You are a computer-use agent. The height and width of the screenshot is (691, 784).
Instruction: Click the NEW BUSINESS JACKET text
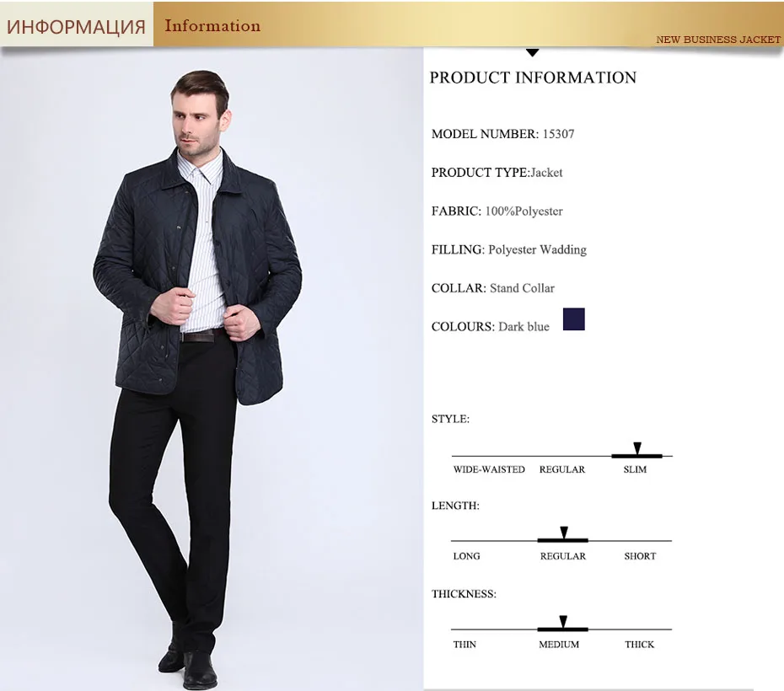pyautogui.click(x=718, y=40)
